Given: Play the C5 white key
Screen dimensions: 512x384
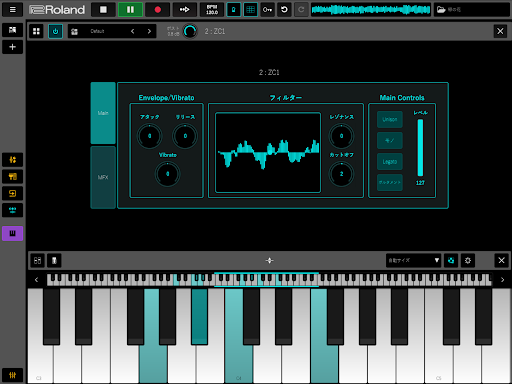Looking at the screenshot, I should (x=439, y=363).
